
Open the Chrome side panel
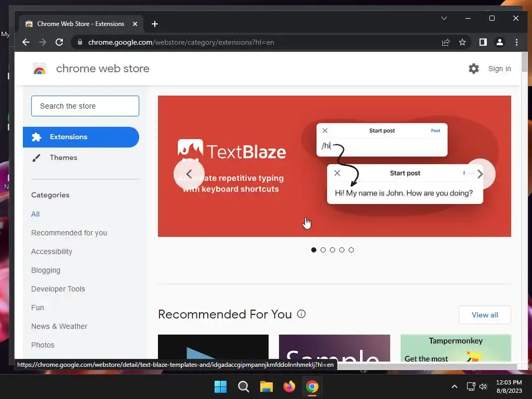(x=483, y=42)
